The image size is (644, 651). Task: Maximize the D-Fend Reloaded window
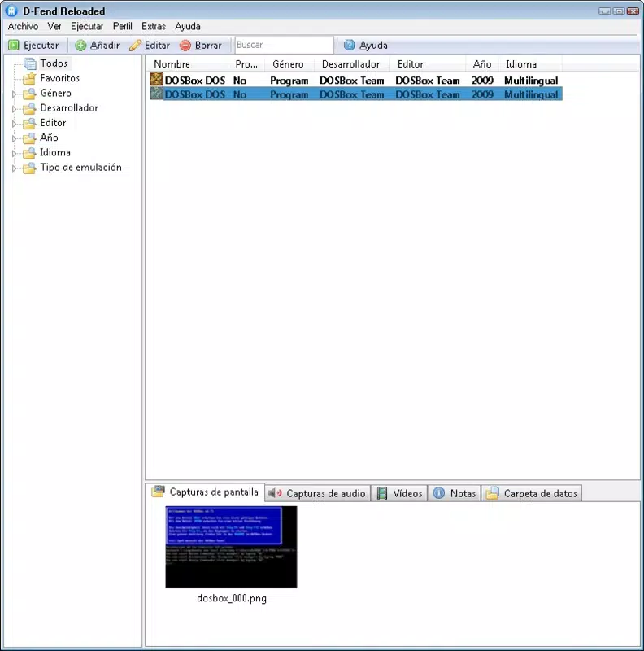point(619,11)
